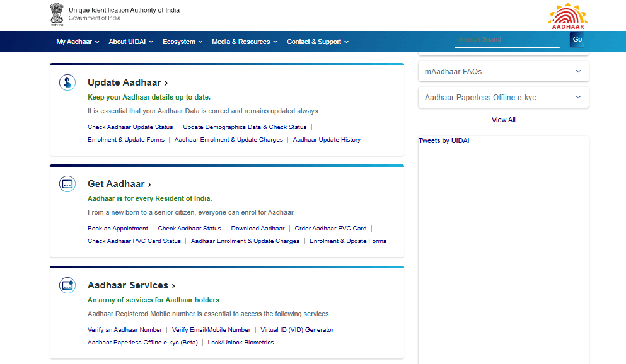Click the mAadhaar FAQs chevron arrow
The width and height of the screenshot is (626, 364).
pyautogui.click(x=578, y=71)
